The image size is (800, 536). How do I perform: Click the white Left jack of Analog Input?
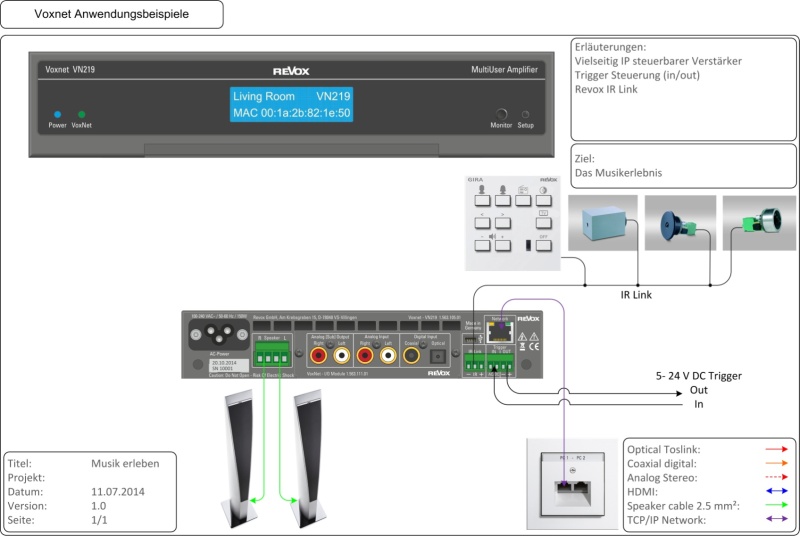pos(388,355)
